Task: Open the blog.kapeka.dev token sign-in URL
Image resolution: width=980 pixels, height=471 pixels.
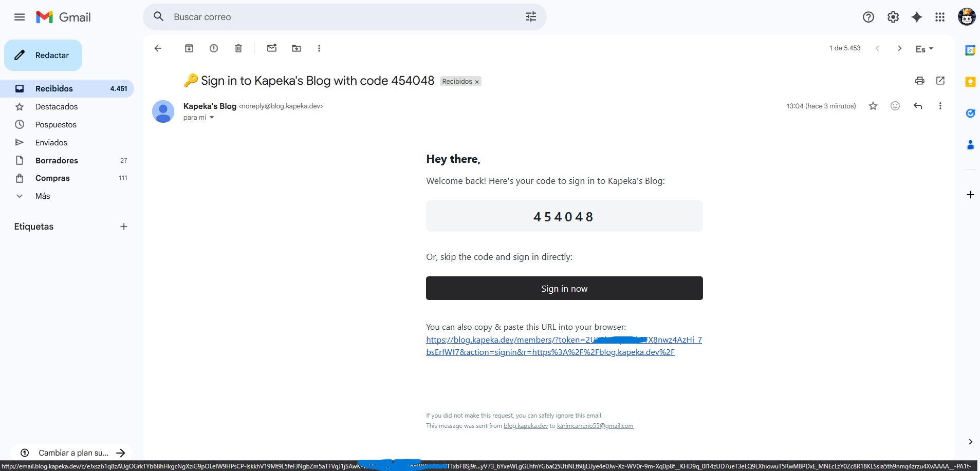Action: point(564,346)
